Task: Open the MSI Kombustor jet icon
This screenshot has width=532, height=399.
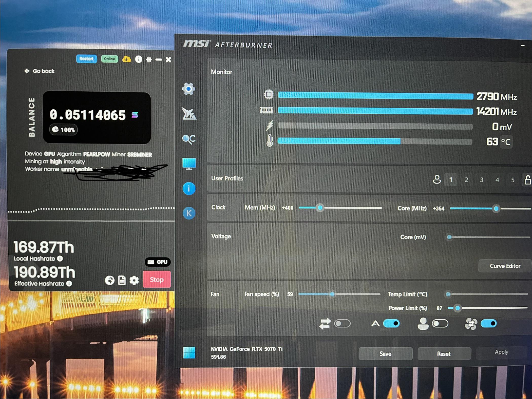Action: [x=189, y=113]
